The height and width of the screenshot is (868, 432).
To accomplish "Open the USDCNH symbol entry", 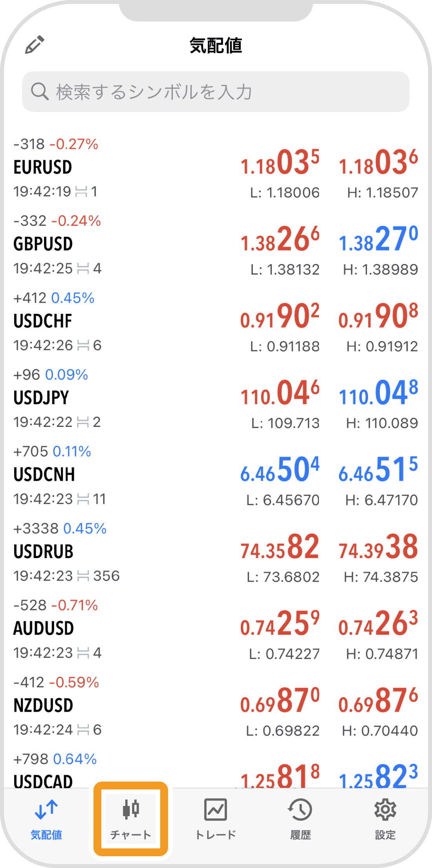I will click(x=44, y=475).
